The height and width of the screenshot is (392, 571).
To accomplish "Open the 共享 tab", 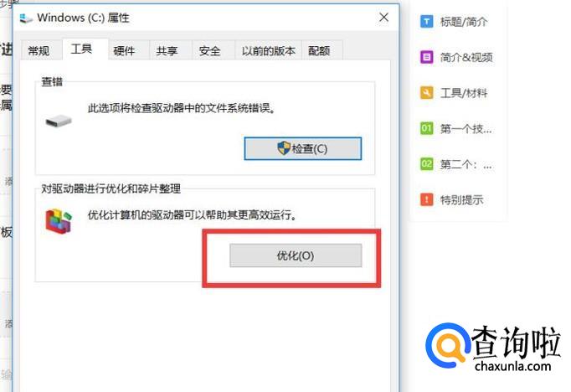I will point(167,50).
